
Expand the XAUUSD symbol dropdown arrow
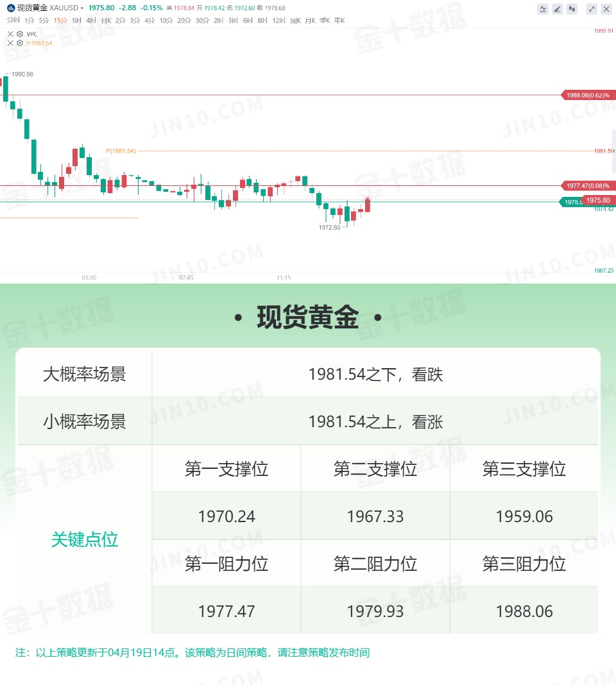tap(82, 8)
